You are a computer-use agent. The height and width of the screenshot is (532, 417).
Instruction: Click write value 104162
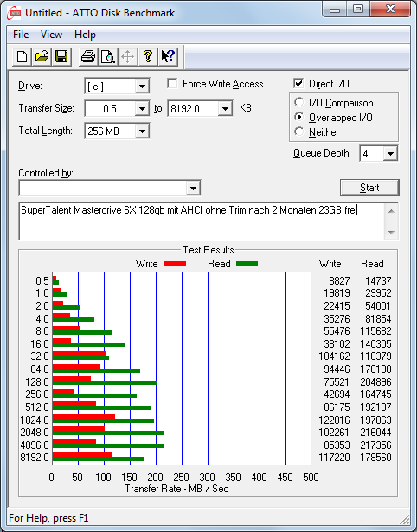(x=334, y=356)
